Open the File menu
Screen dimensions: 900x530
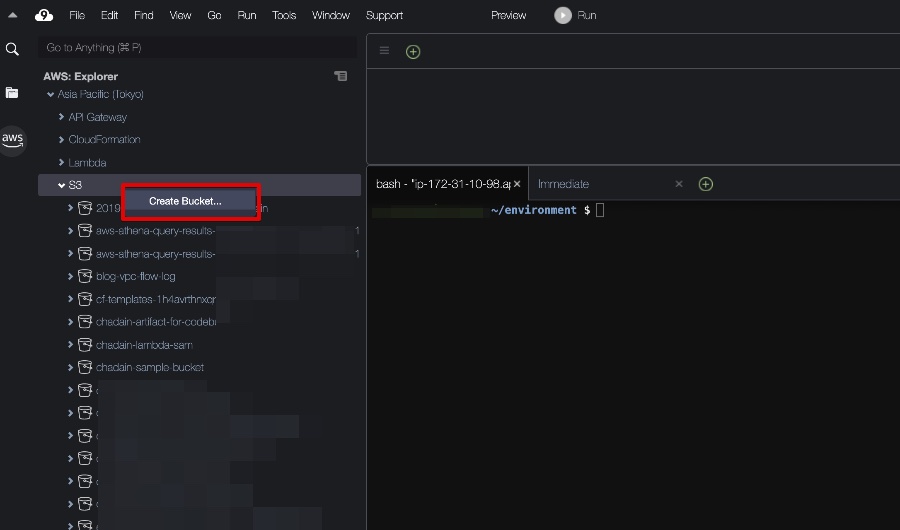click(x=77, y=16)
